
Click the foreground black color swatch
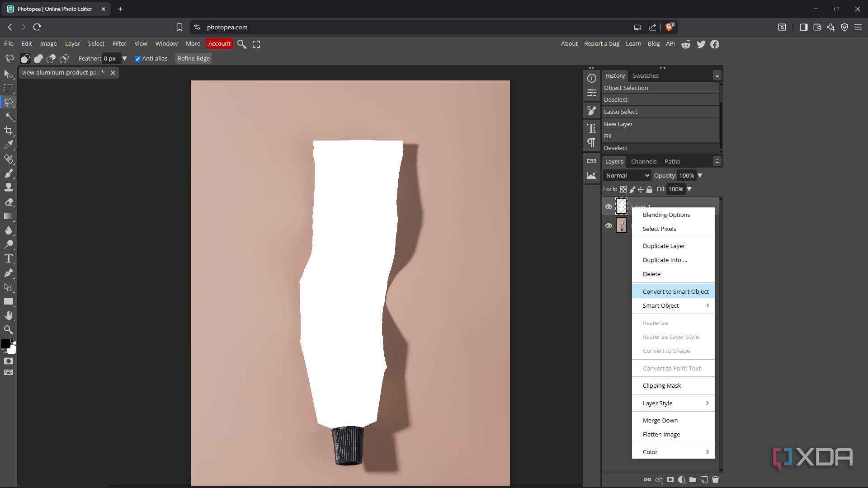coord(5,344)
